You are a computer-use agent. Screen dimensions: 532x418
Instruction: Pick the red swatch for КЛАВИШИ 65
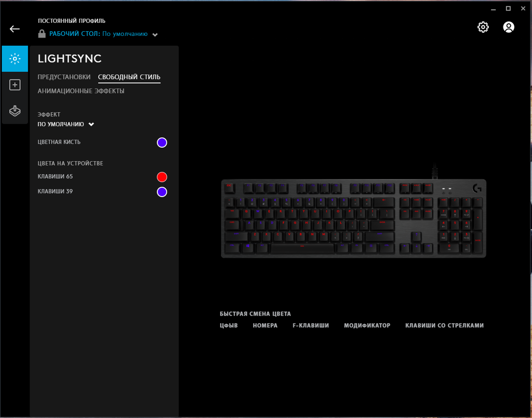(162, 177)
